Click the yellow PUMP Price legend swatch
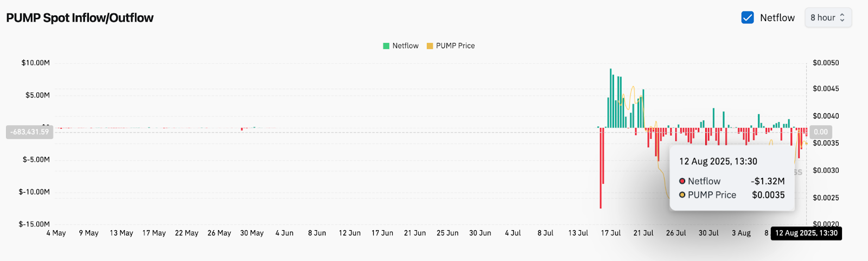Image resolution: width=868 pixels, height=261 pixels. click(x=430, y=46)
